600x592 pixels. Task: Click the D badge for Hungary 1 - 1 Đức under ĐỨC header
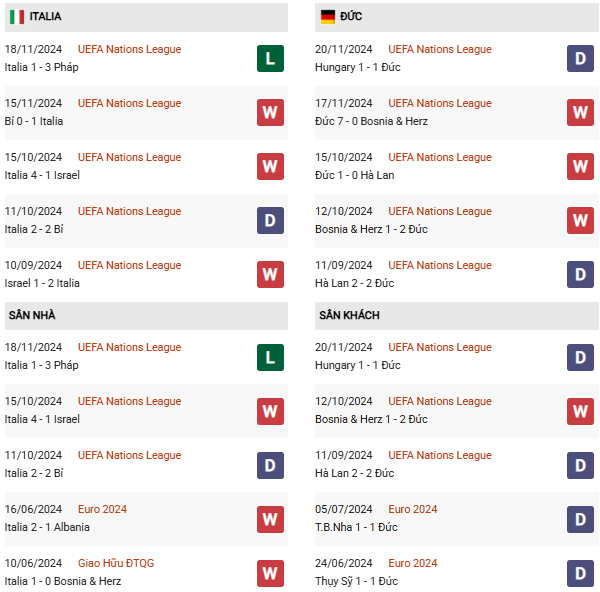click(x=580, y=59)
